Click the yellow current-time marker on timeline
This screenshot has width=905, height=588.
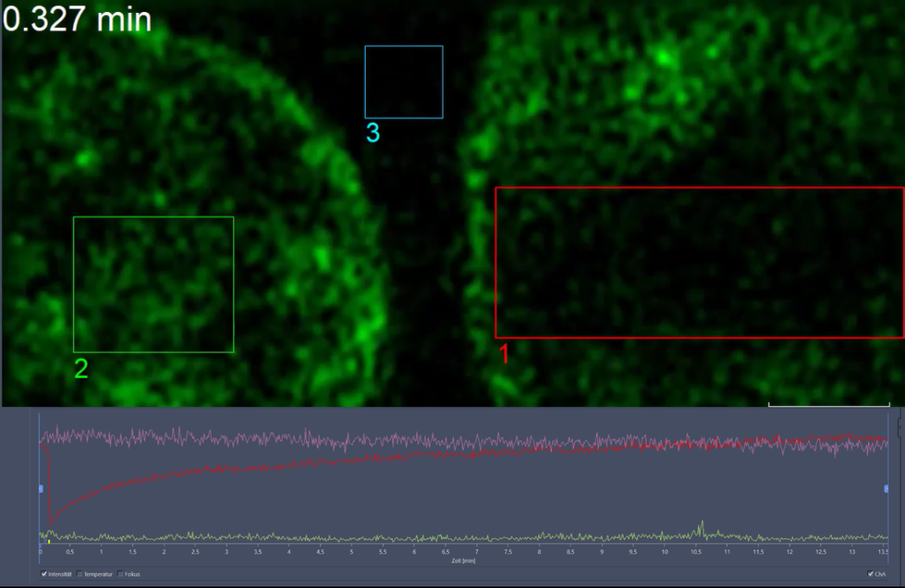tap(48, 541)
